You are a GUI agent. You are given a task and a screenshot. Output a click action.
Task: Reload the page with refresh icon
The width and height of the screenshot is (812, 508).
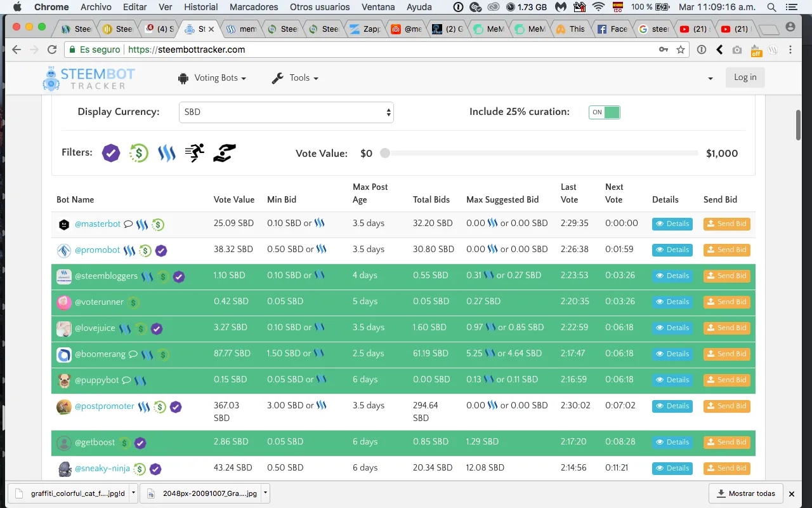[x=52, y=50]
